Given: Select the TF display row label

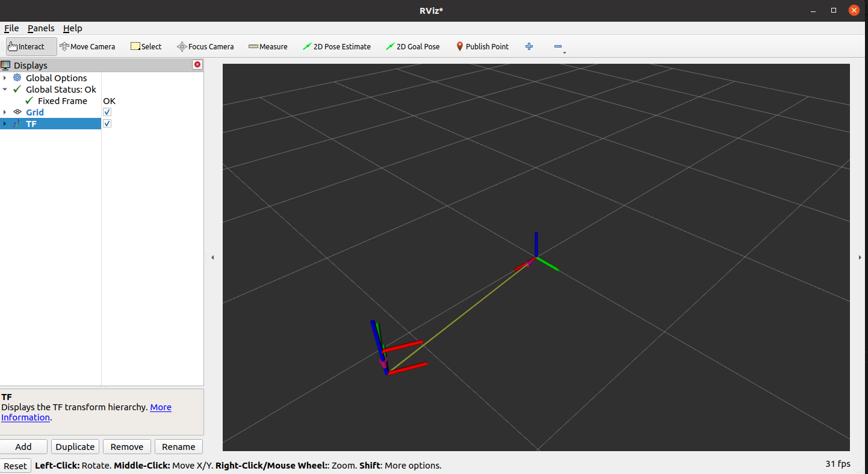Looking at the screenshot, I should coord(31,123).
